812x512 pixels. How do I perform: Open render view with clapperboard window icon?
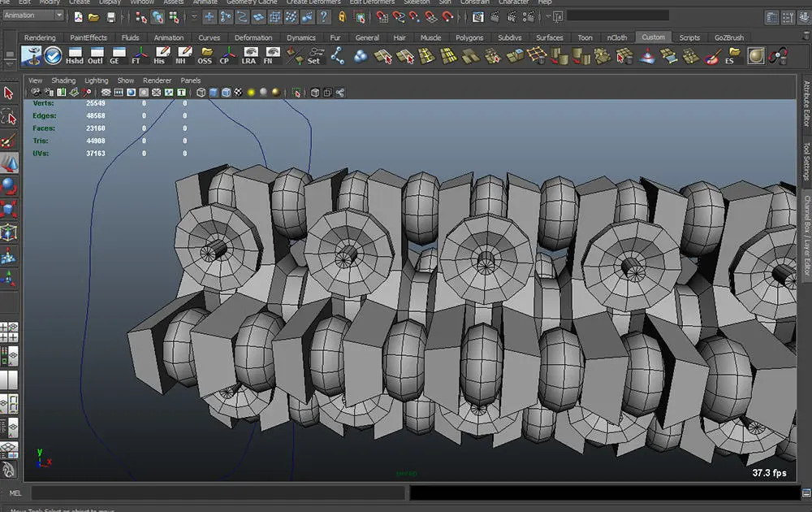(478, 18)
